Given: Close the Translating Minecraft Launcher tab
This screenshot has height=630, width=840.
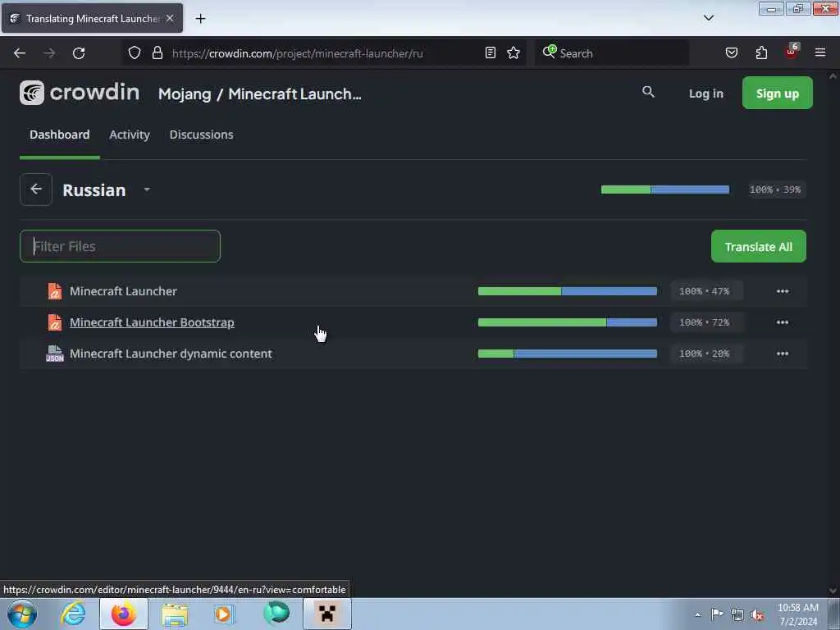Looking at the screenshot, I should 170,18.
